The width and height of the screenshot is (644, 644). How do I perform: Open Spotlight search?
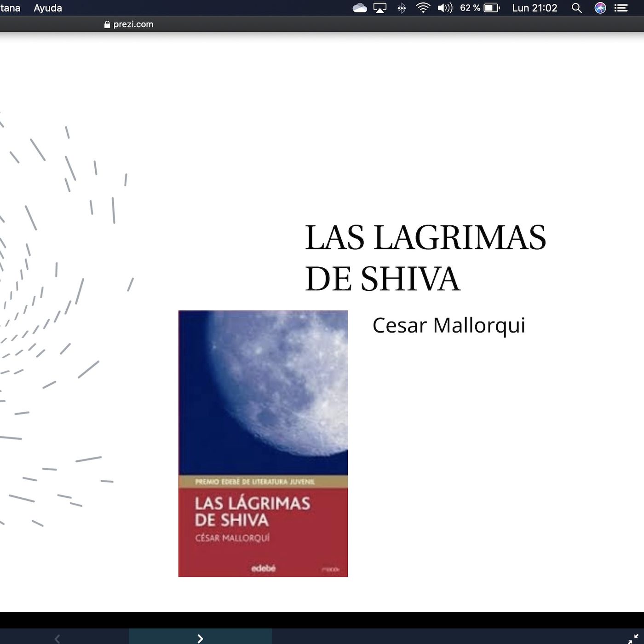coord(576,8)
